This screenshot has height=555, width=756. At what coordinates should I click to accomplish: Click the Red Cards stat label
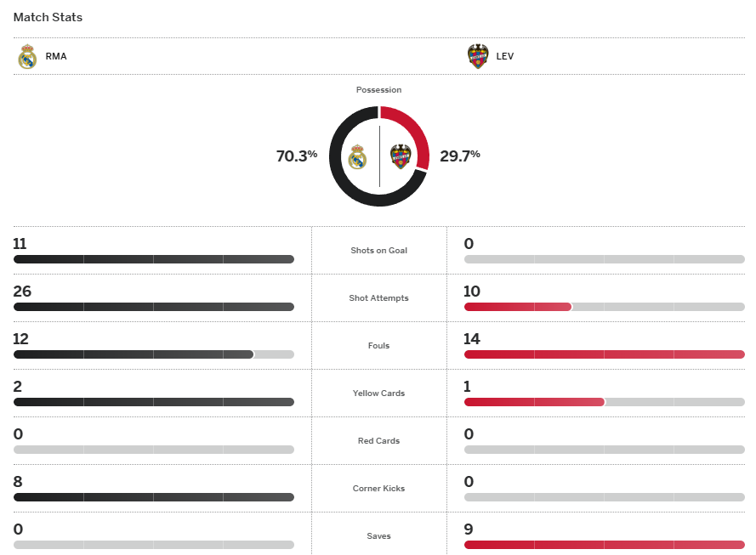coord(379,441)
